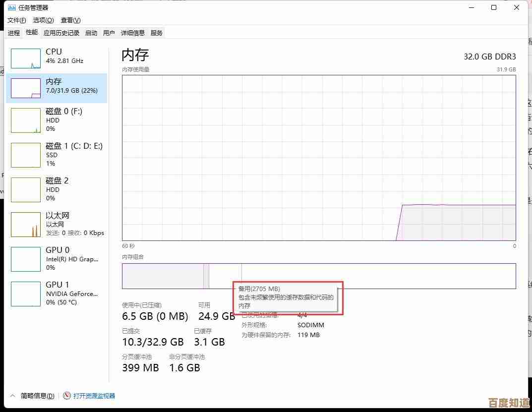Select 磁盘 2 HDD mini graph
This screenshot has width=532, height=412.
point(26,190)
